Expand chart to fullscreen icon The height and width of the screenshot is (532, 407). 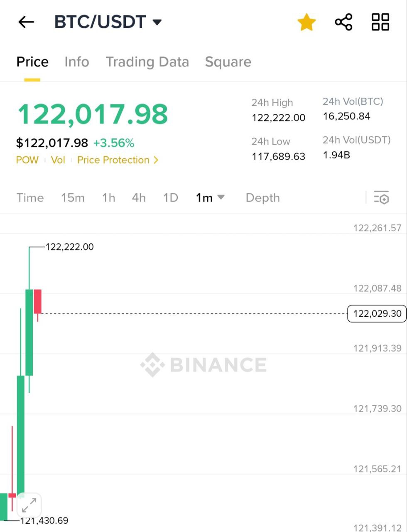(29, 505)
